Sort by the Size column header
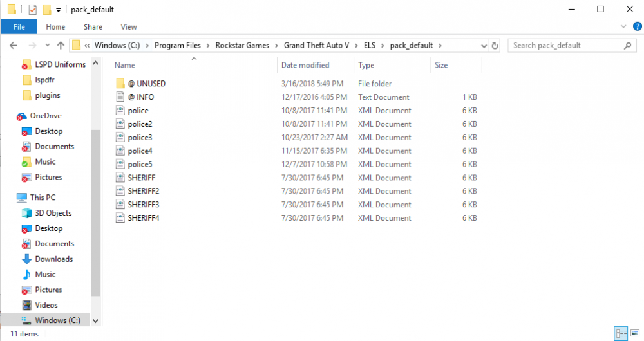The width and height of the screenshot is (644, 341). coord(441,65)
